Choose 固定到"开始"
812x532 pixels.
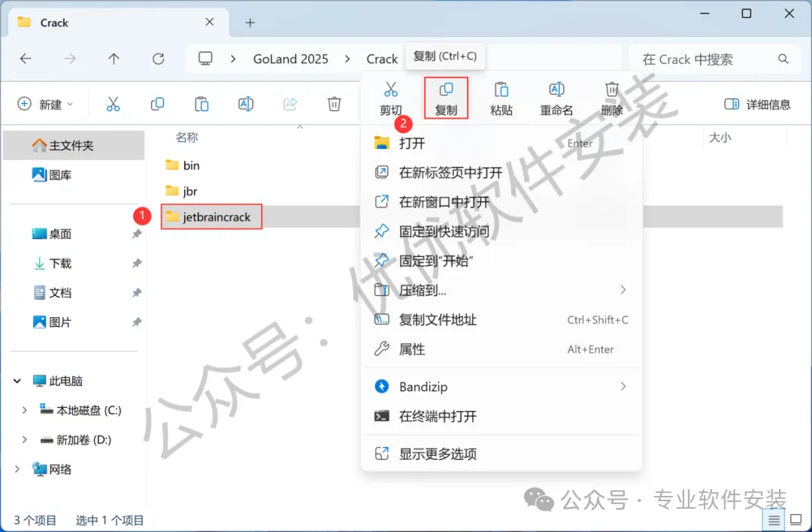(501, 261)
